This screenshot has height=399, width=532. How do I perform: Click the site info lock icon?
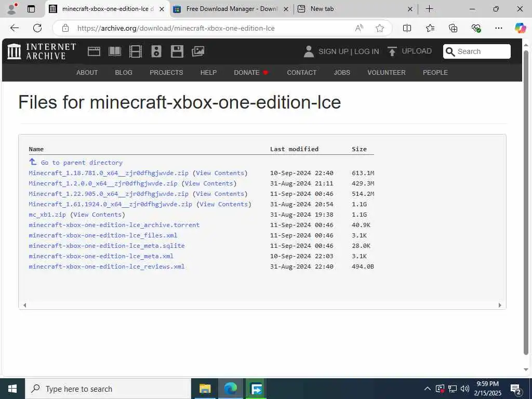(x=65, y=28)
